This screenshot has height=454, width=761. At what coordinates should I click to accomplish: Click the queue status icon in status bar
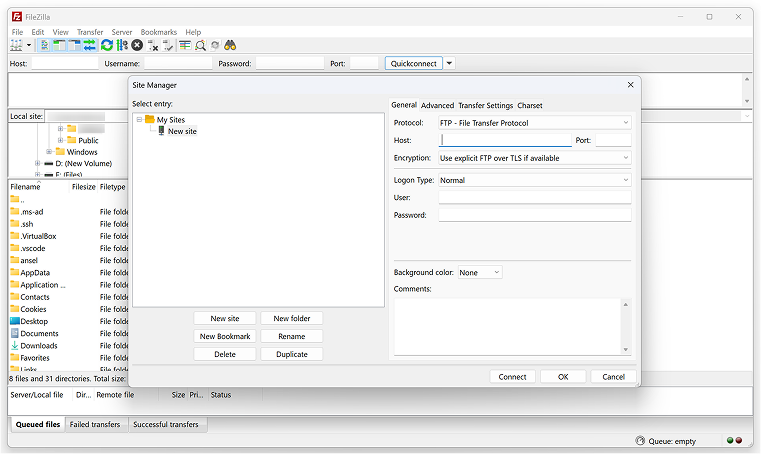[640, 440]
